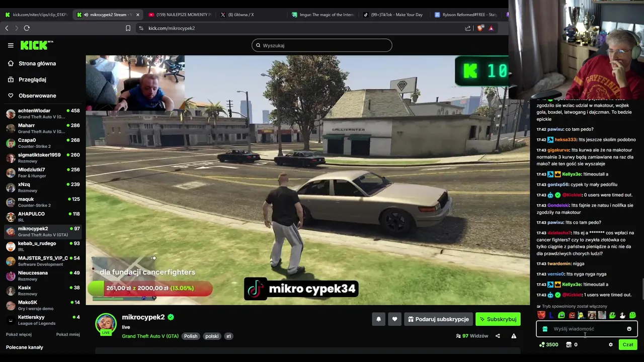This screenshot has height=362, width=644.
Task: Open Nieuczesana channel in sidebar
Action: coord(43,276)
